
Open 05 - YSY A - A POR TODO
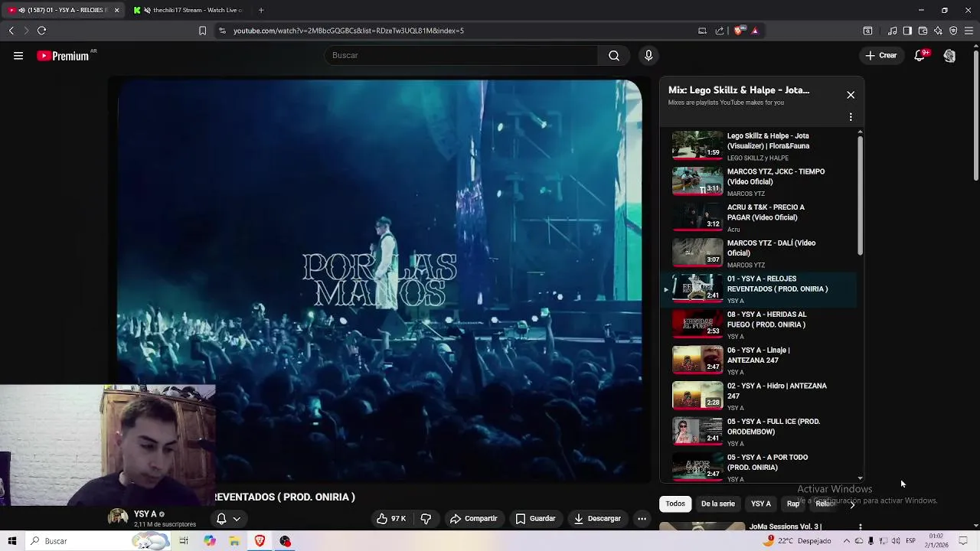758,468
